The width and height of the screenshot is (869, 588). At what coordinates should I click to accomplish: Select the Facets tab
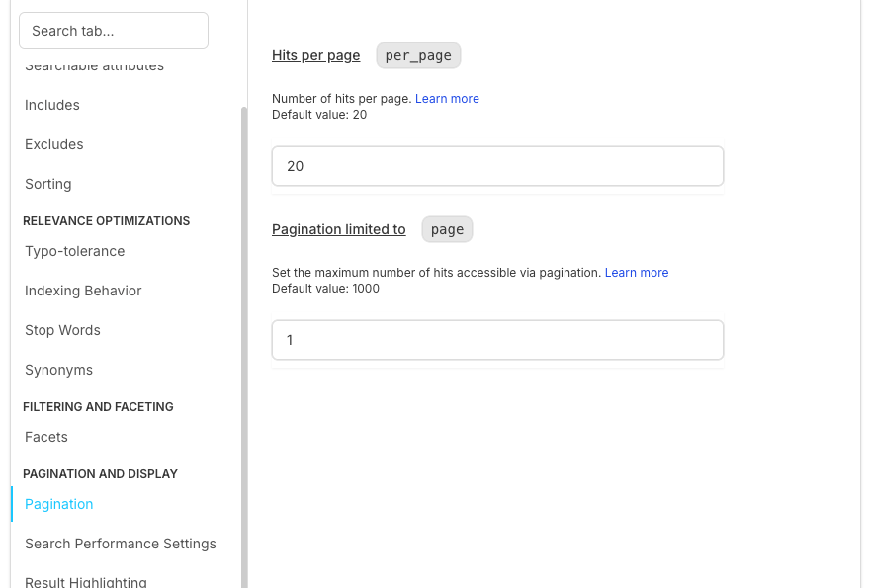coord(46,437)
